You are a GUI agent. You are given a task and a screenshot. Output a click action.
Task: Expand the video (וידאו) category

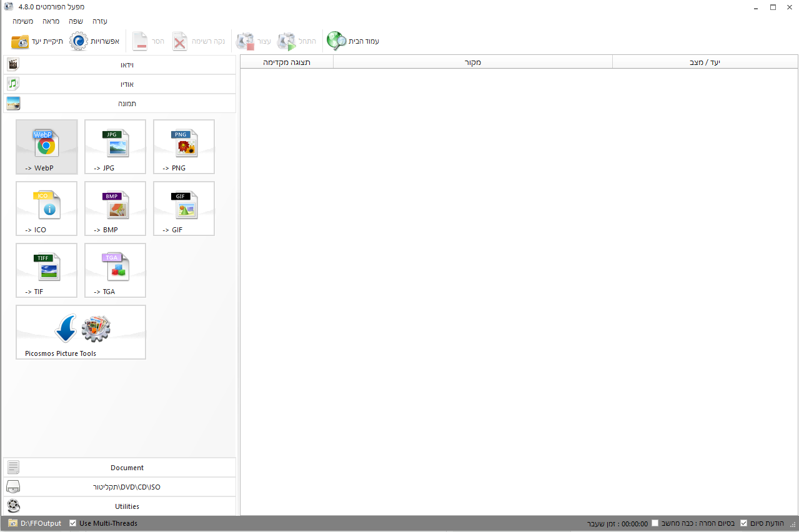(120, 65)
